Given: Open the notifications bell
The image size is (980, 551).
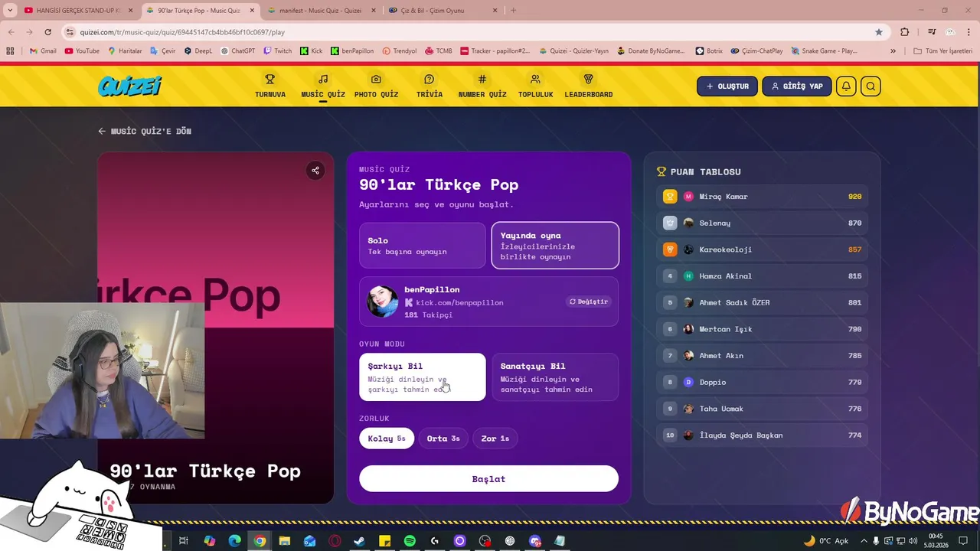Looking at the screenshot, I should point(846,86).
